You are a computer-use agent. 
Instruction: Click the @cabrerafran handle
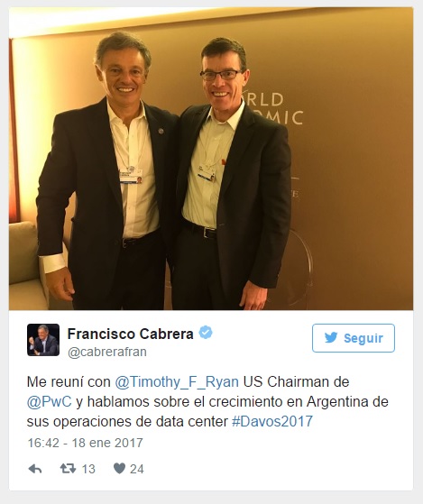pyautogui.click(x=107, y=352)
